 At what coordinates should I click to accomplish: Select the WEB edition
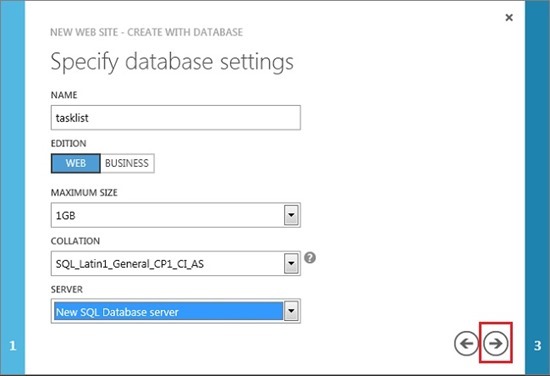pyautogui.click(x=76, y=163)
